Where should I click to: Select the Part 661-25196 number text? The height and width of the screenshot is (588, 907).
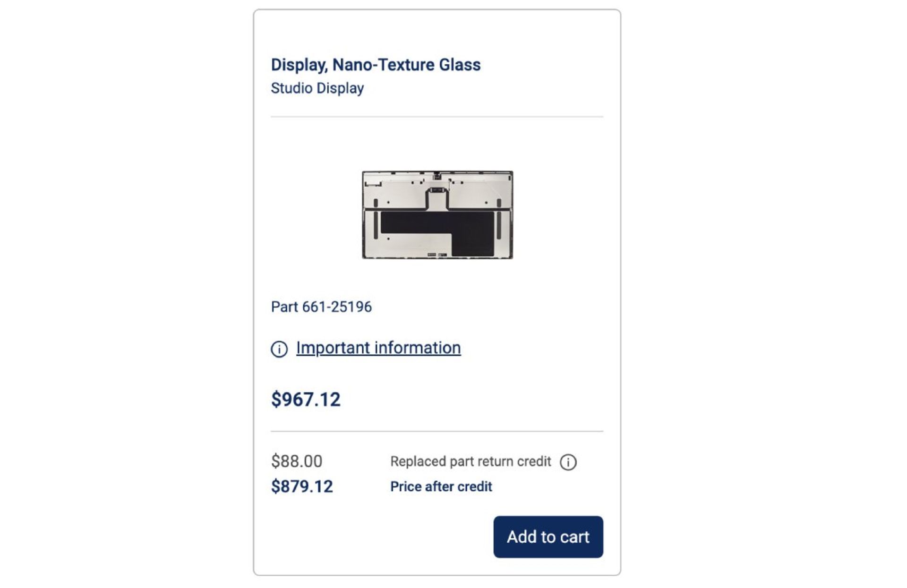click(322, 306)
